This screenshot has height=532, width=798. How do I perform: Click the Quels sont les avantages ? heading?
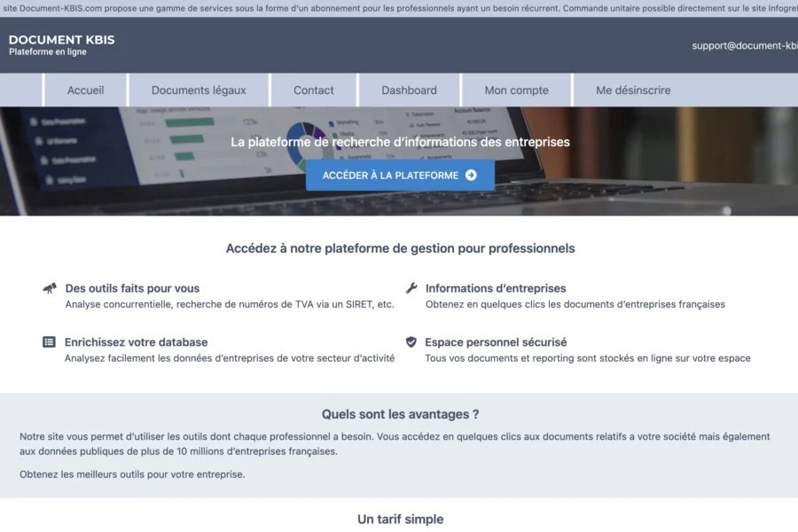[x=400, y=414]
